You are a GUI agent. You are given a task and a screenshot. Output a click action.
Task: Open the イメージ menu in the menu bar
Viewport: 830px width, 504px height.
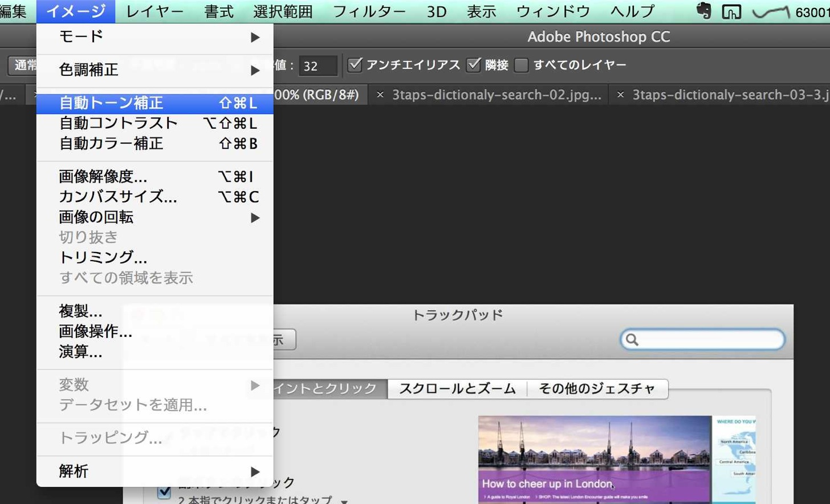76,11
